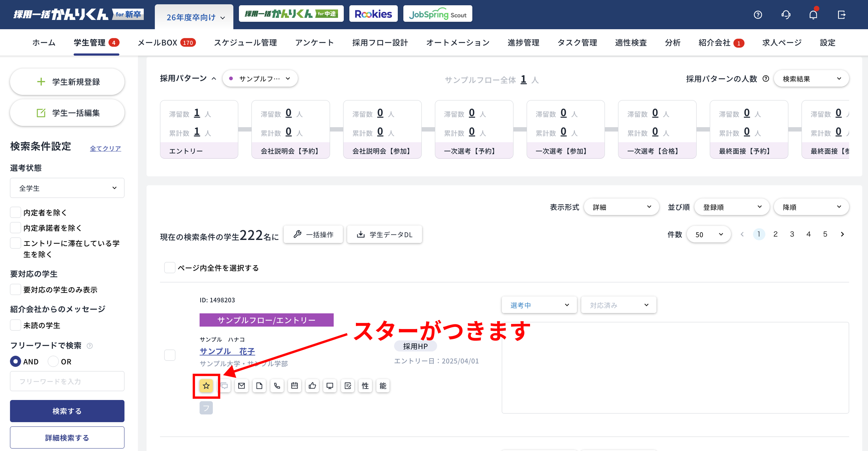Open the オートメーション menu

[x=458, y=43]
